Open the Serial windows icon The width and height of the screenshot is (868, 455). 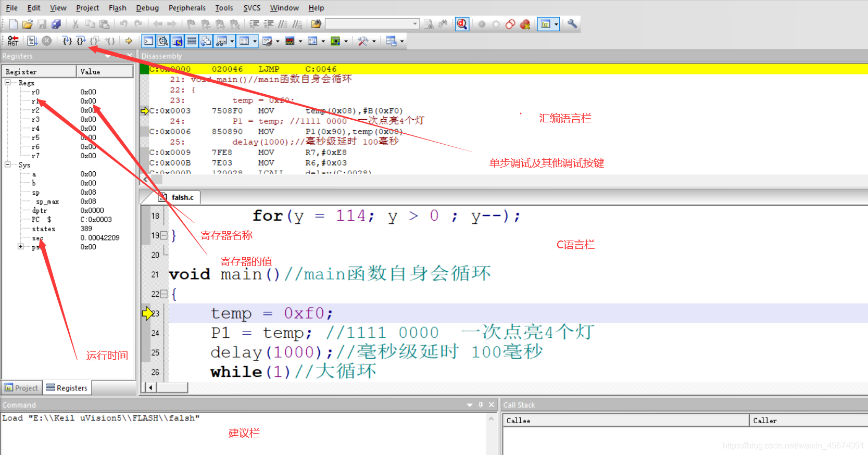[x=268, y=41]
